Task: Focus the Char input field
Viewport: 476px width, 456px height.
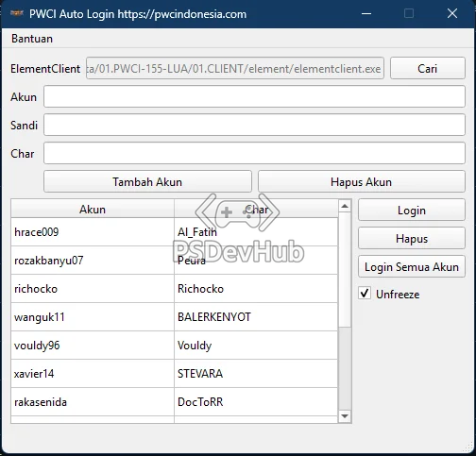Action: click(x=254, y=153)
